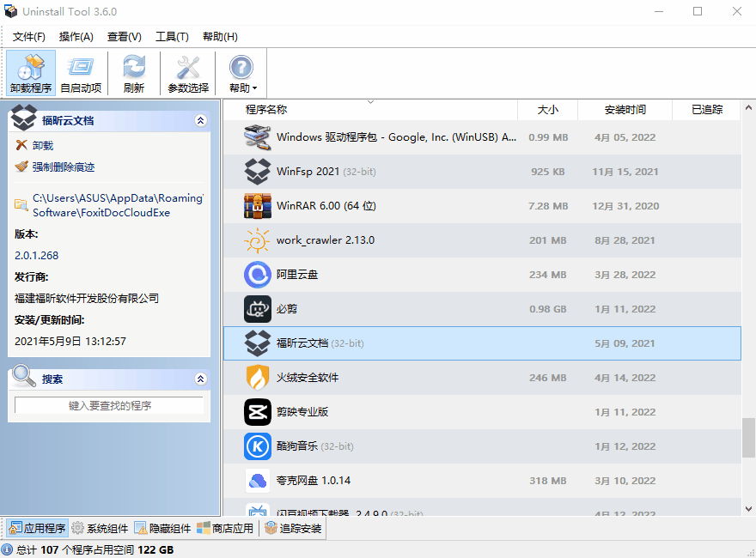Image resolution: width=756 pixels, height=558 pixels.
Task: Select the Windows 驱动程序包 Google icon
Action: 257,137
